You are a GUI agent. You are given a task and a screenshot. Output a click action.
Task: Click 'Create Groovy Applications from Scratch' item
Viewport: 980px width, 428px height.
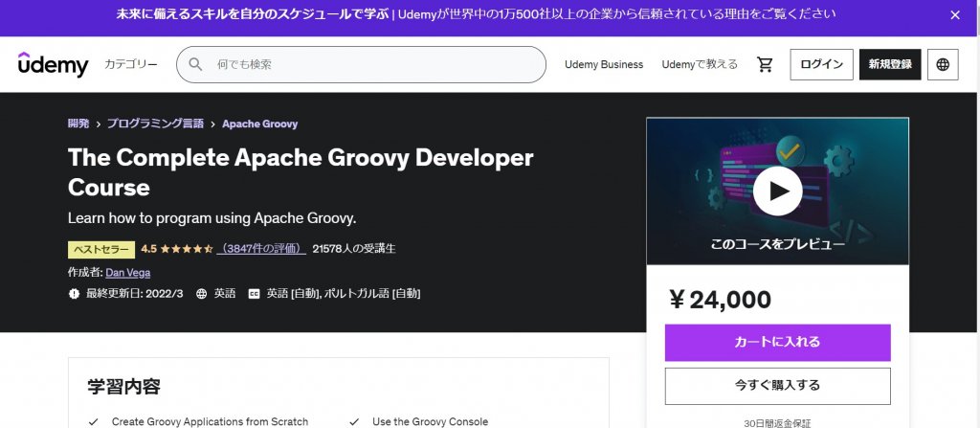[210, 421]
